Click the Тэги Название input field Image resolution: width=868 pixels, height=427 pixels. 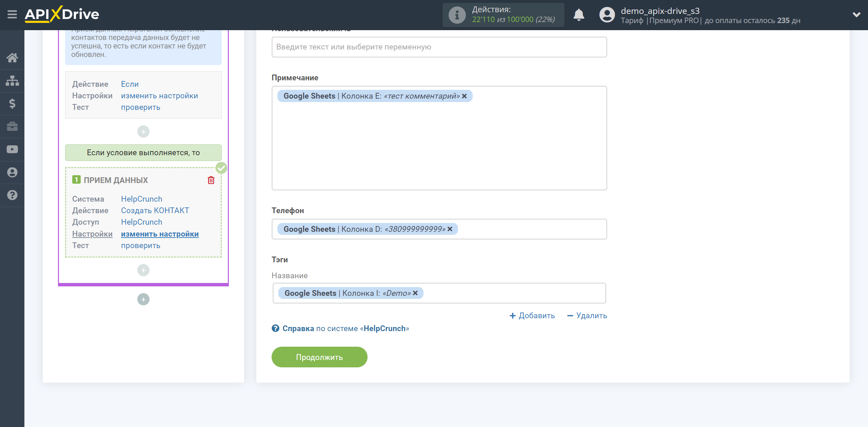[x=439, y=293]
